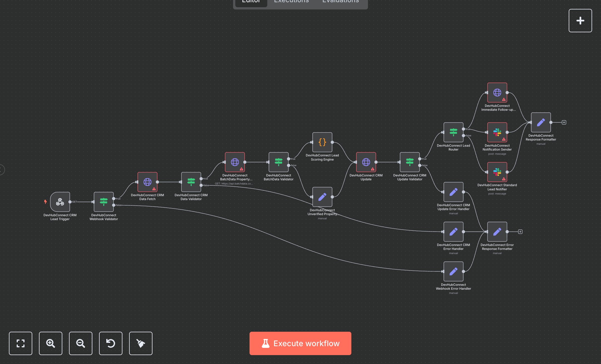The image size is (601, 364).
Task: Expand the collapsed sidebar at left edge
Action: [x=2, y=169]
